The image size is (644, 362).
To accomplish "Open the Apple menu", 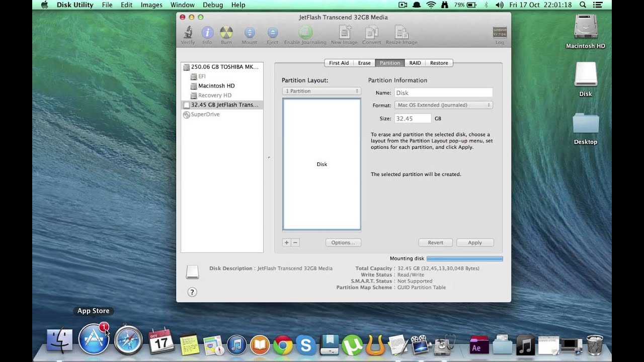I will pos(44,5).
